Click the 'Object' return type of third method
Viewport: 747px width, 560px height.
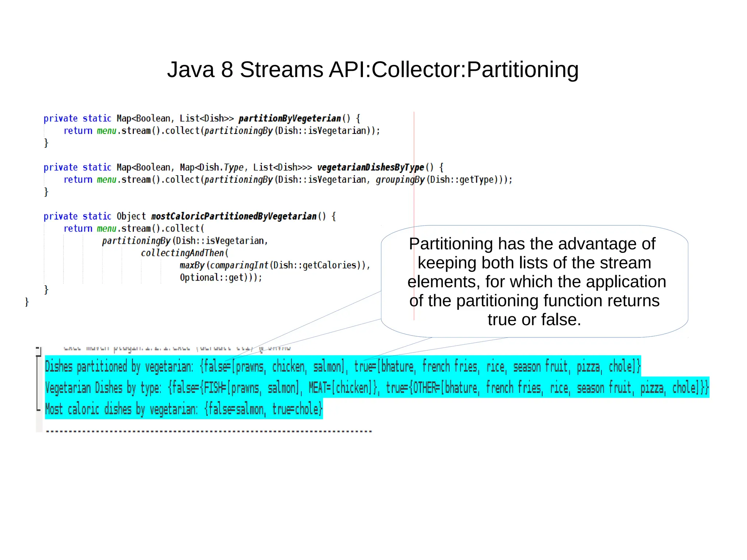coord(131,216)
